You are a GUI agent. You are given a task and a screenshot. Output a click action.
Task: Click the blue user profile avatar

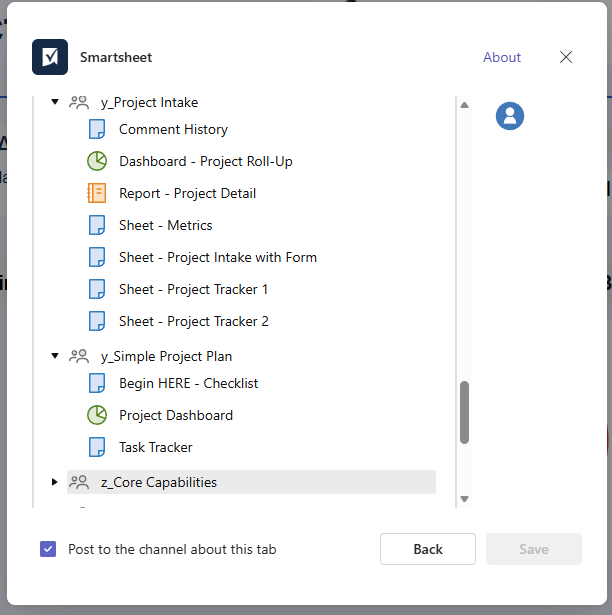510,116
